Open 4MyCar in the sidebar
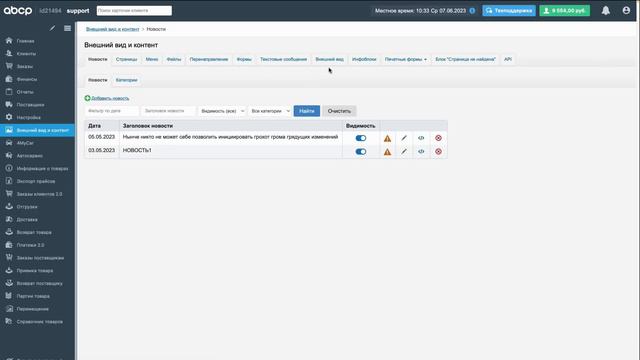The image size is (640, 360). click(25, 143)
